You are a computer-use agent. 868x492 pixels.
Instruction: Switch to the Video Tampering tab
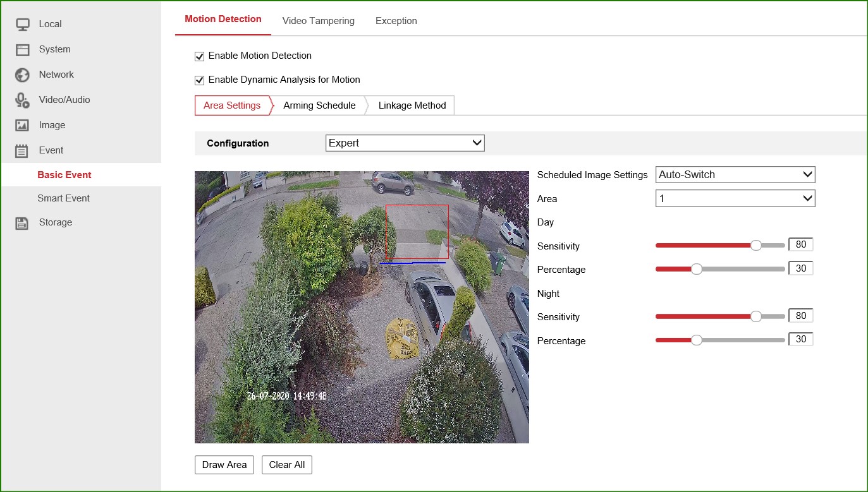[318, 21]
